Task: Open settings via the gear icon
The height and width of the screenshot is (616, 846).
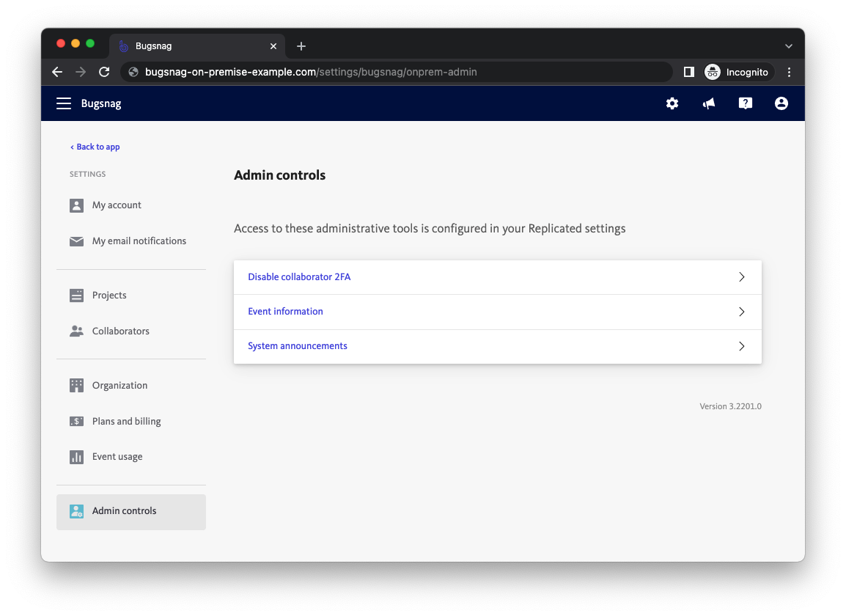Action: tap(672, 103)
